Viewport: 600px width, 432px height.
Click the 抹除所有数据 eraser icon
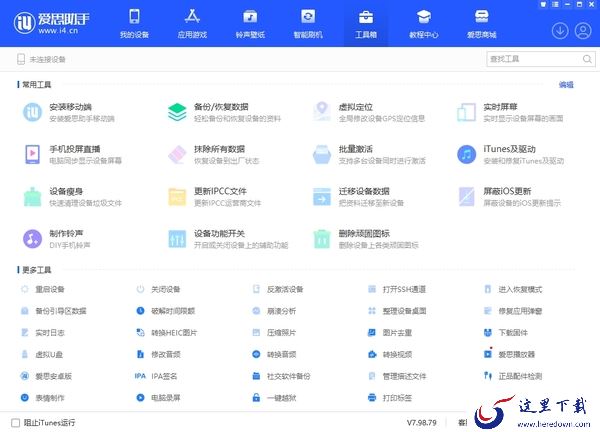(177, 154)
